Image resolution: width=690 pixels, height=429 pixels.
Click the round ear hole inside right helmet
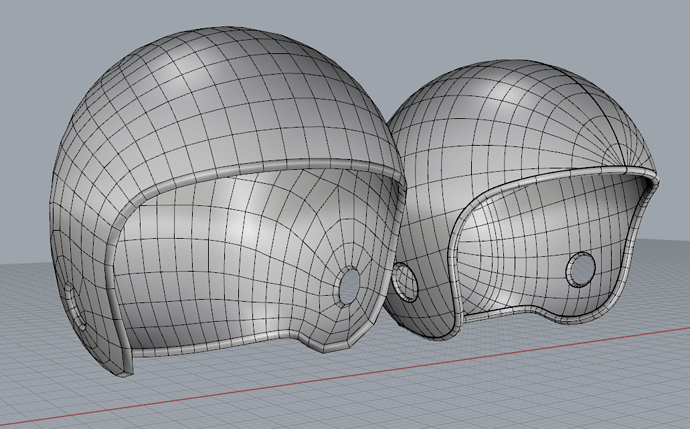(x=580, y=269)
